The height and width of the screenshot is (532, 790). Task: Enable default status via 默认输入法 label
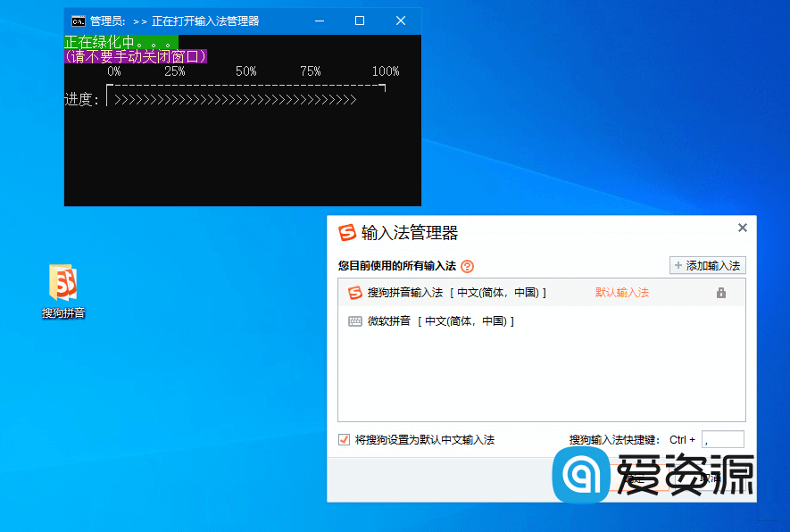(621, 292)
